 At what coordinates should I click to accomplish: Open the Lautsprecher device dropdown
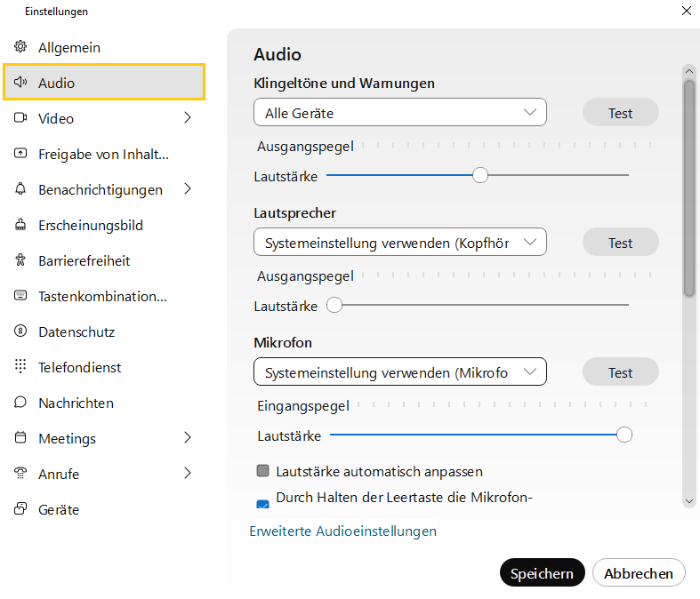pos(399,243)
